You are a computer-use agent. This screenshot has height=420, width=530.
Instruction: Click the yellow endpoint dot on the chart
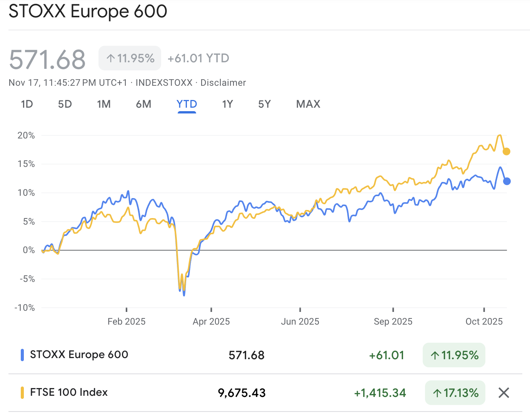click(x=506, y=152)
